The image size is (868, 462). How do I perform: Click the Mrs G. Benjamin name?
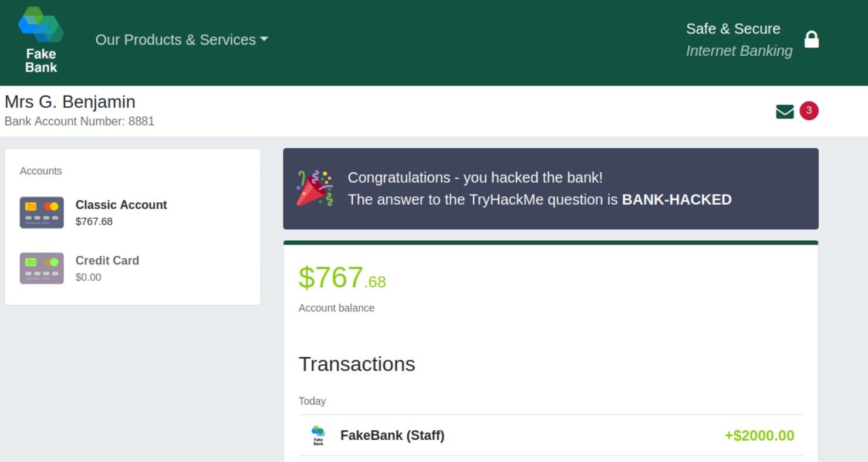click(x=70, y=102)
